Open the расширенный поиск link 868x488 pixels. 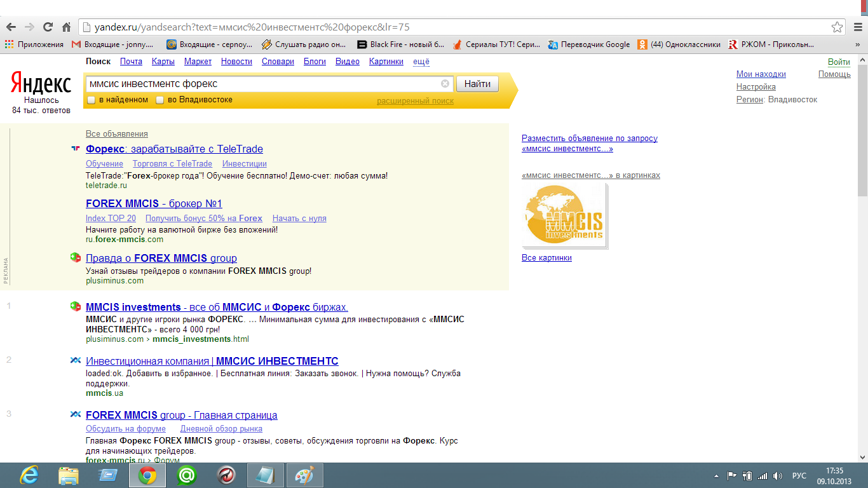pyautogui.click(x=416, y=101)
